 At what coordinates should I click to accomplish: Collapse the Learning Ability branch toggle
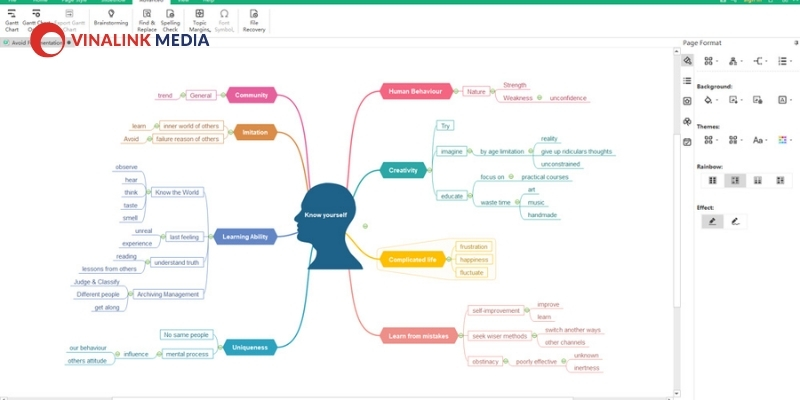point(210,237)
